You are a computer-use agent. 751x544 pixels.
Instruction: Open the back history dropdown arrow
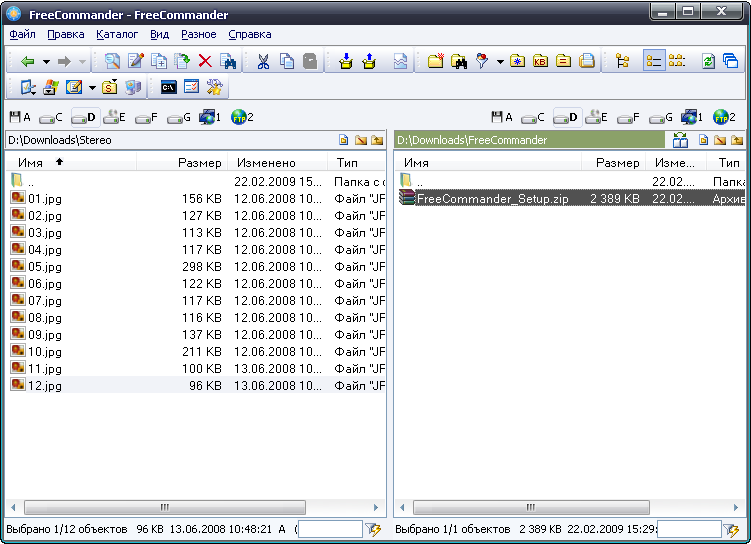[46, 62]
